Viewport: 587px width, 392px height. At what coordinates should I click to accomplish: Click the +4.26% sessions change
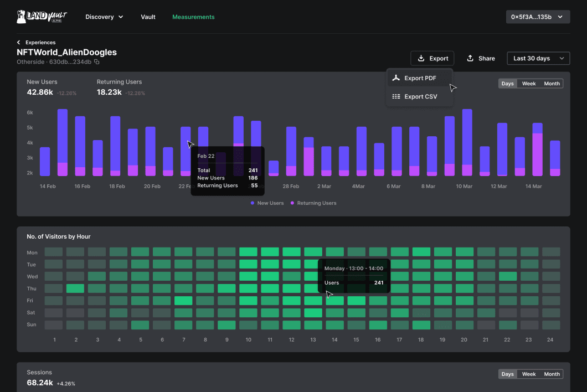coord(66,384)
